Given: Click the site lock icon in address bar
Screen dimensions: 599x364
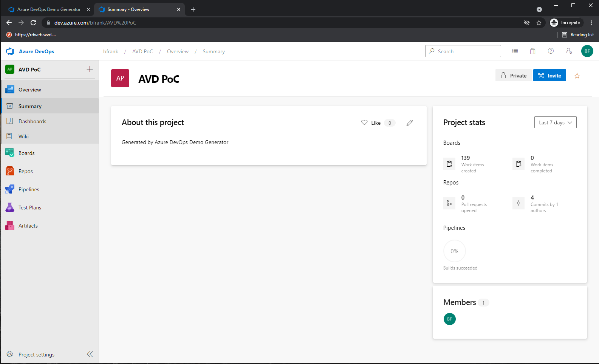Looking at the screenshot, I should click(48, 23).
